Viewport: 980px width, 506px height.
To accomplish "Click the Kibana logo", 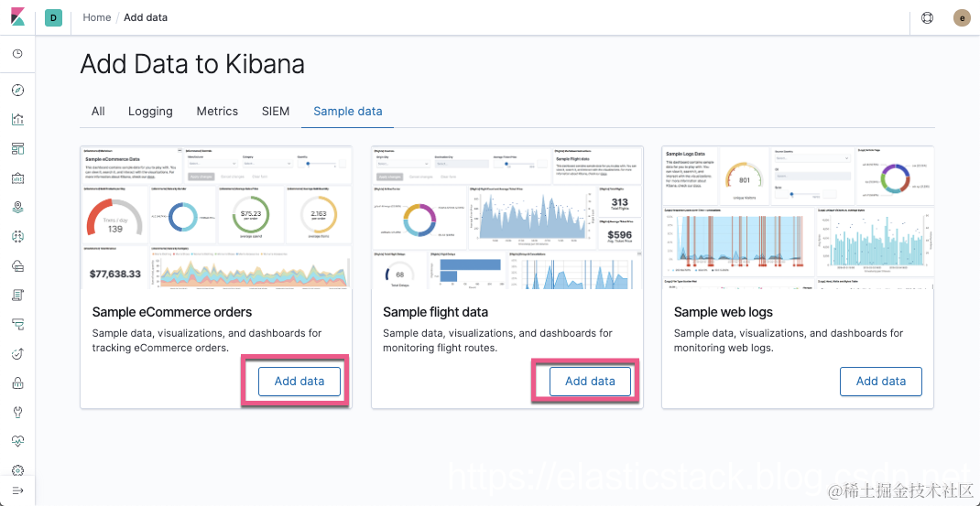I will tap(17, 17).
